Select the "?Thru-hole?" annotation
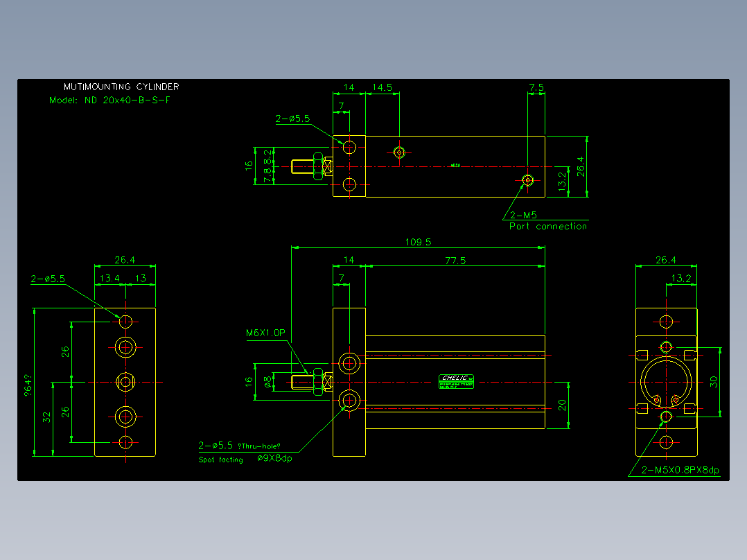747x560 pixels. pyautogui.click(x=258, y=446)
